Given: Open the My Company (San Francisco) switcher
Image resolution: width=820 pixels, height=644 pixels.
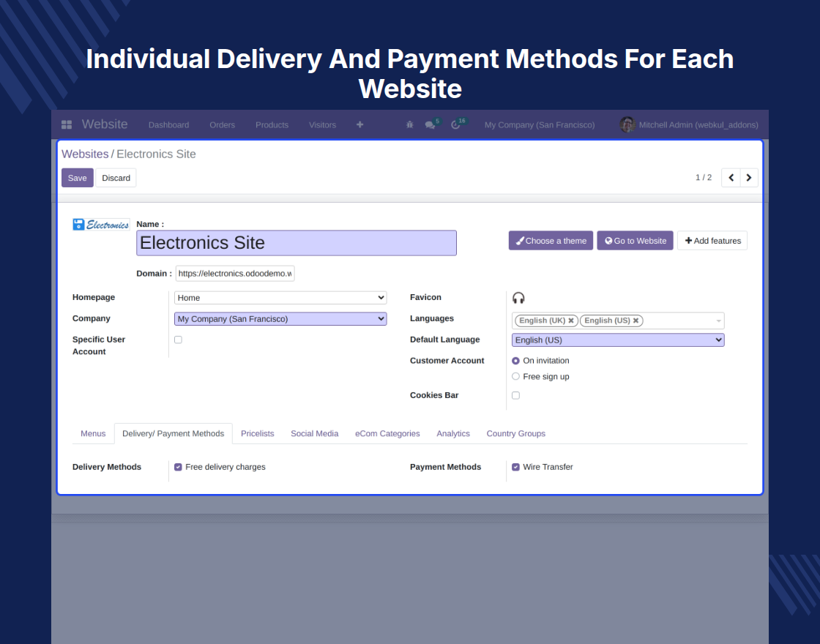Looking at the screenshot, I should click(539, 124).
